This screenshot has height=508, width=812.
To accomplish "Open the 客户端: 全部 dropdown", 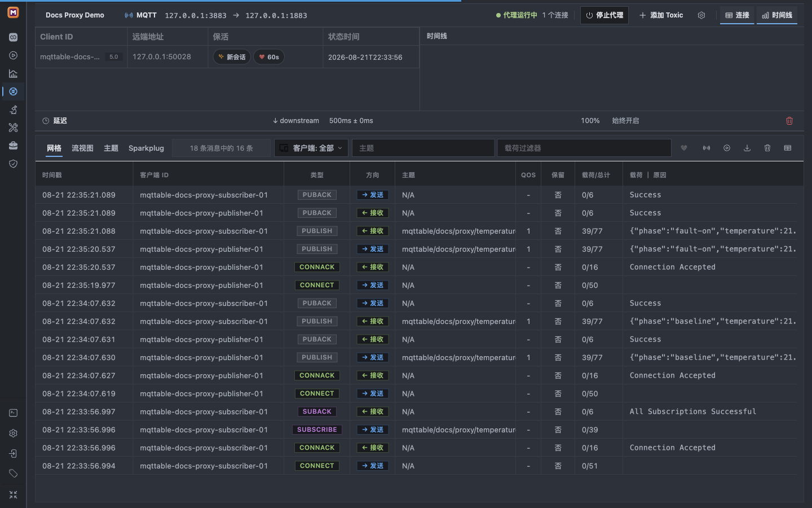I will (311, 148).
